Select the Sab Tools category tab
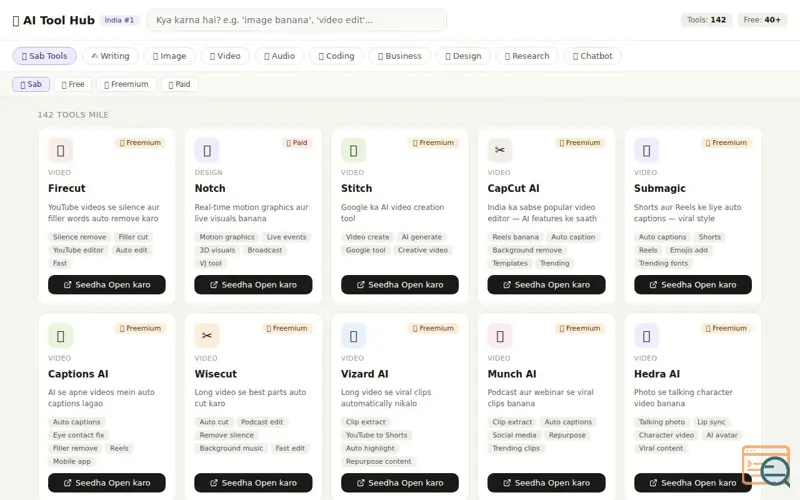The width and height of the screenshot is (800, 500). [x=44, y=56]
